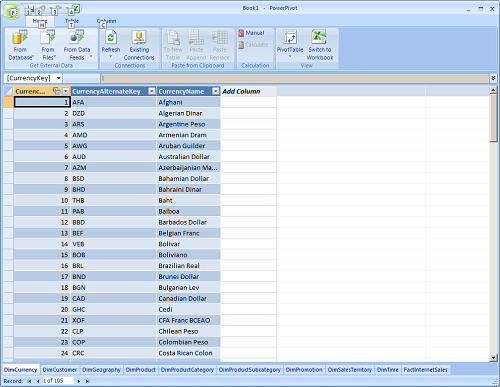Screen dimensions: 500x387
Task: Switch to the DimGeography sheet tab
Action: 101,370
